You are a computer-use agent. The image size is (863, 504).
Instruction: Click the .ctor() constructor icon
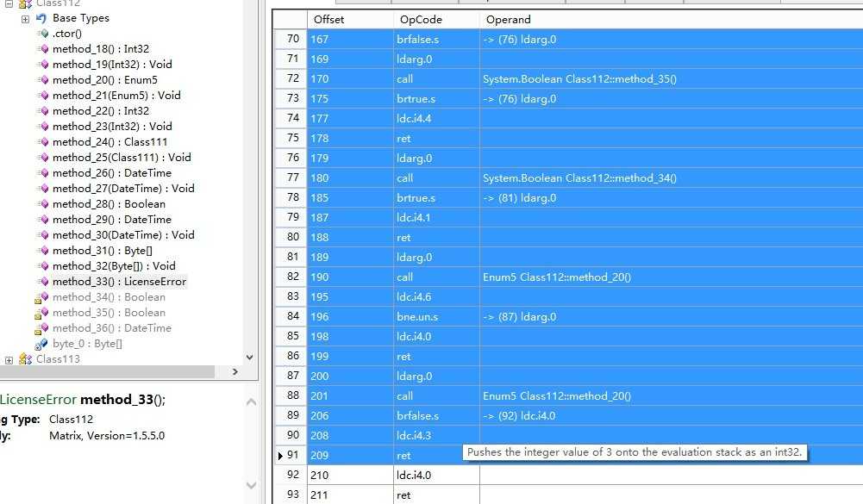tap(43, 34)
